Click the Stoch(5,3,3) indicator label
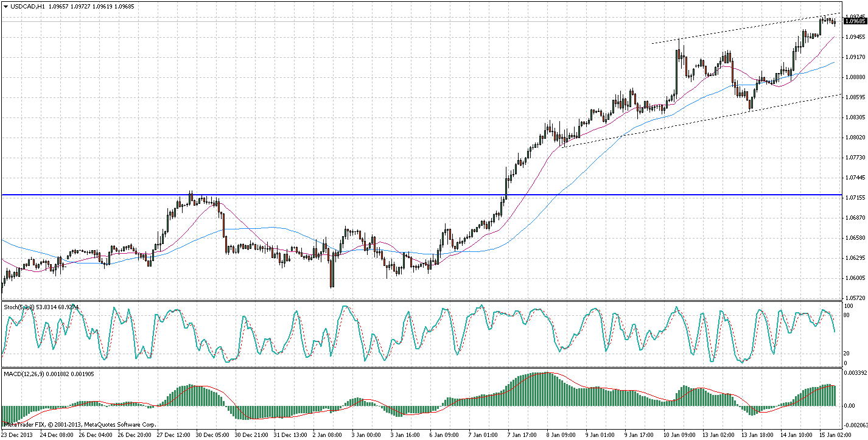This screenshot has width=868, height=440. (18, 307)
